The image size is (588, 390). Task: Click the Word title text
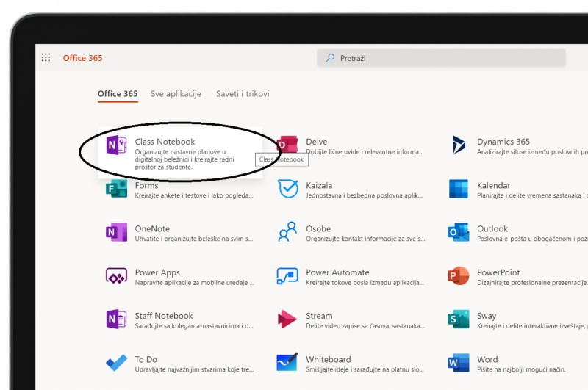487,359
